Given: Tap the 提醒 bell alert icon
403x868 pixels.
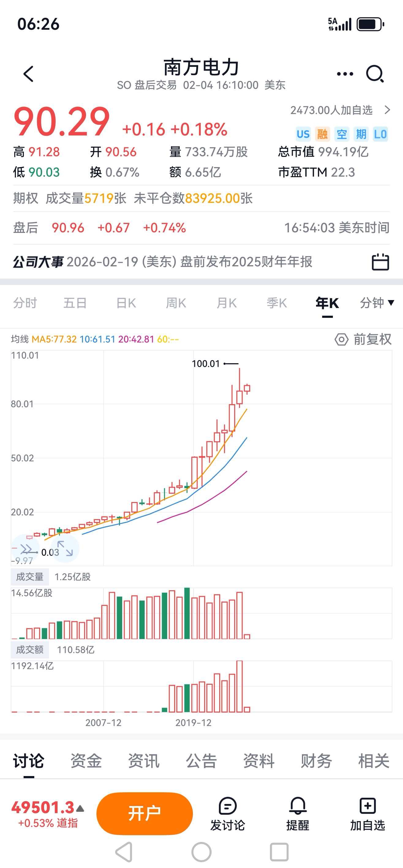Looking at the screenshot, I should [x=298, y=814].
